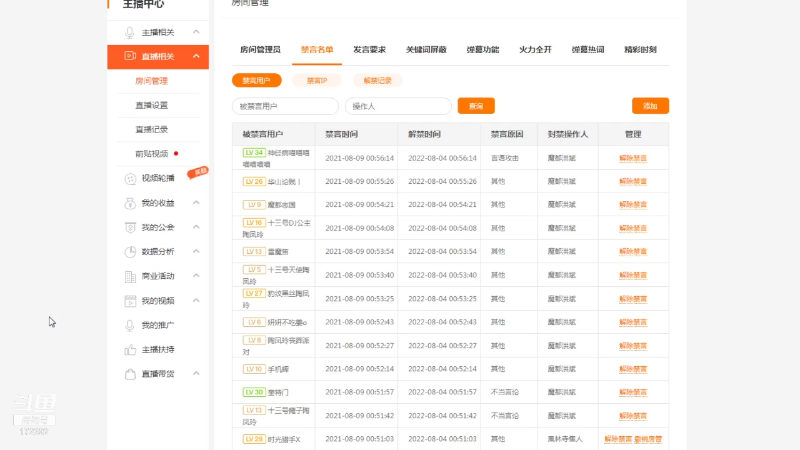Click the 封禁操作人 column header
The image size is (800, 450).
pyautogui.click(x=567, y=134)
